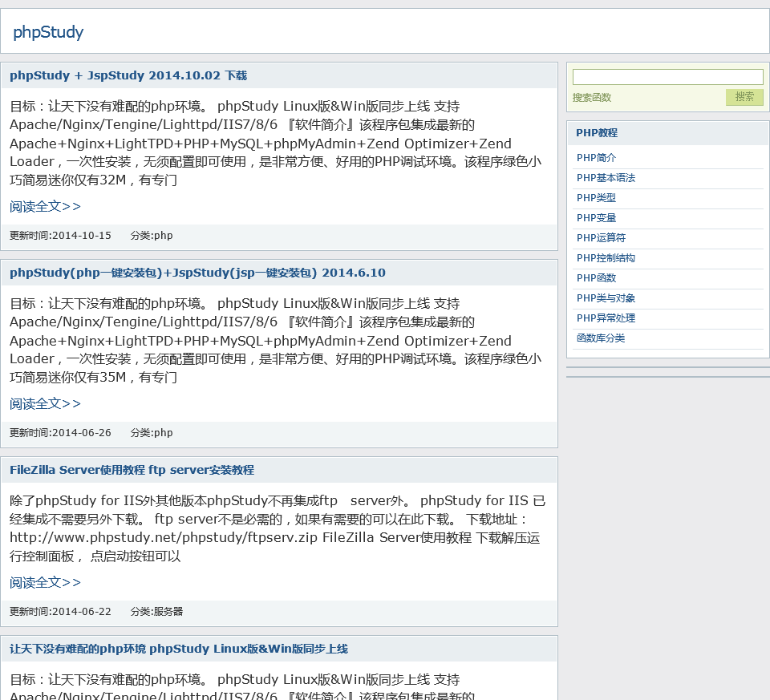The image size is (770, 700).
Task: Click the date text 更新时间:2014-10-15
Action: 60,236
